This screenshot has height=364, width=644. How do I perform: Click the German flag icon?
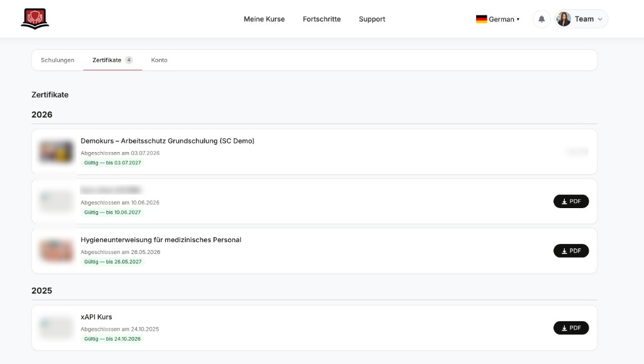coord(481,19)
